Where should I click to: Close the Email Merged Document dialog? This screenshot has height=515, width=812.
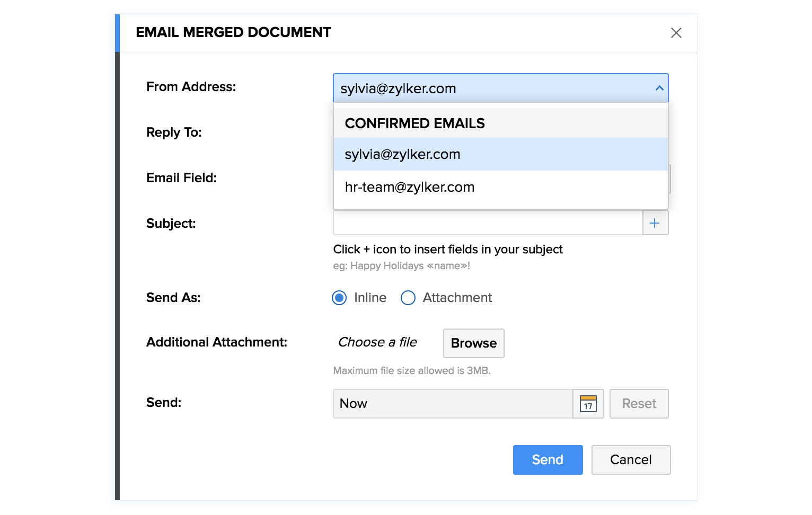[x=676, y=33]
